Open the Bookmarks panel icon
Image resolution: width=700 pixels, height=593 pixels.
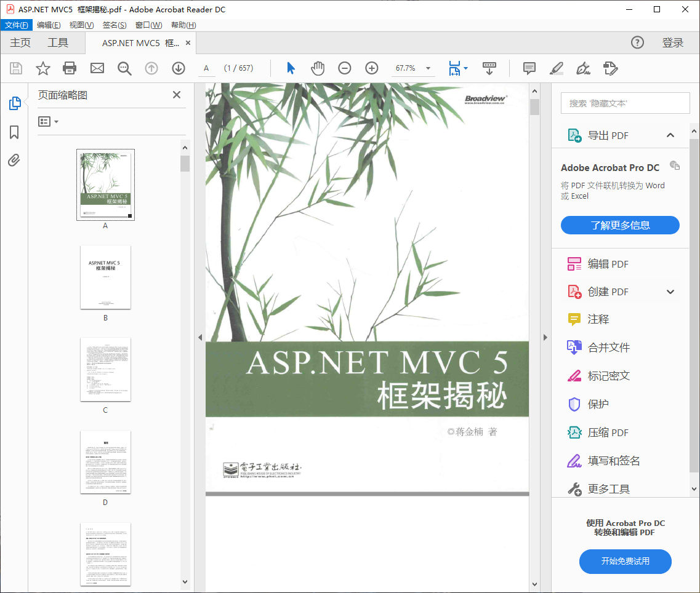(14, 132)
